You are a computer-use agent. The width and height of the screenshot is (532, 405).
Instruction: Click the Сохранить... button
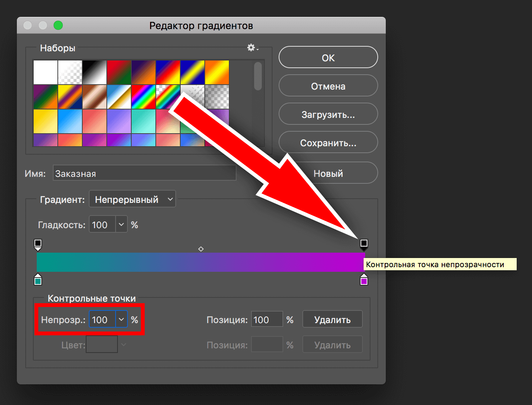328,143
